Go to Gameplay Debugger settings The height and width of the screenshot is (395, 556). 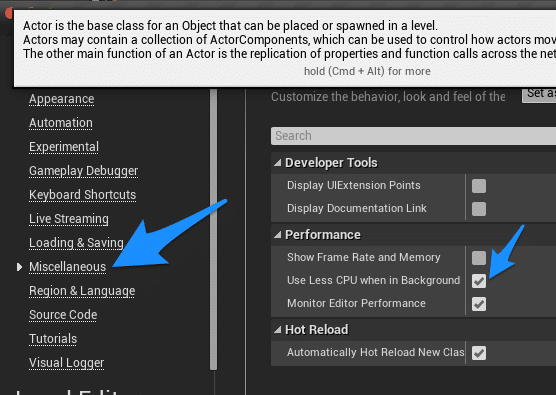coord(83,171)
